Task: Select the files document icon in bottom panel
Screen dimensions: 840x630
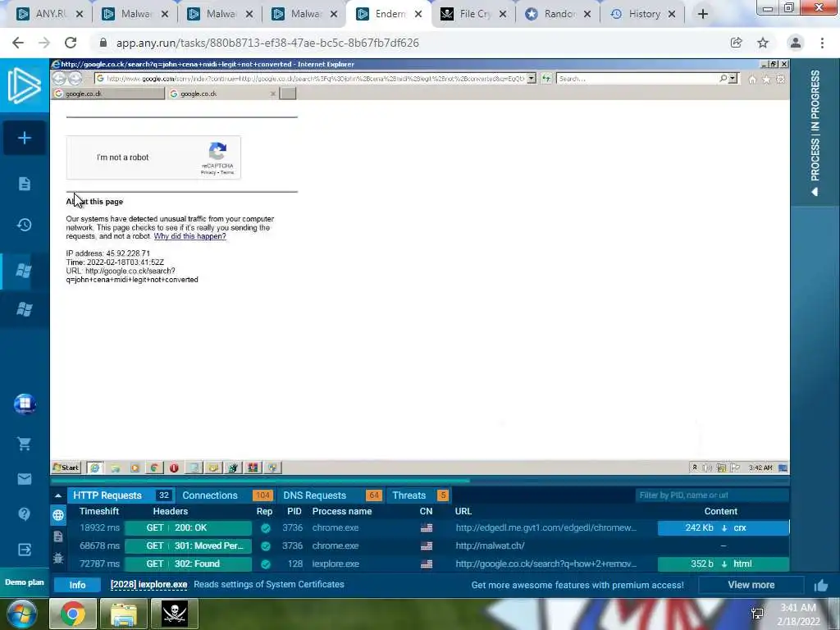Action: (x=58, y=536)
